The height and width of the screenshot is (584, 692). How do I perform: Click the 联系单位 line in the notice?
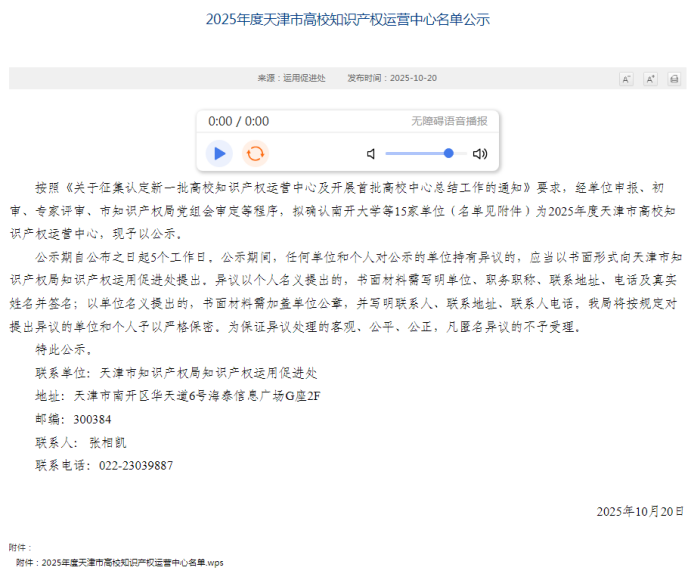coord(176,373)
